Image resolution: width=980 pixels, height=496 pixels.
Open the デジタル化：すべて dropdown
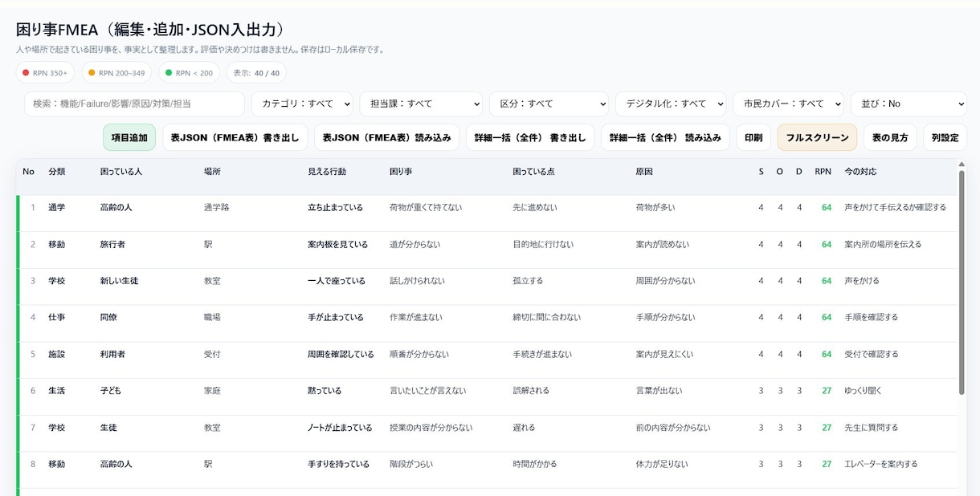671,104
